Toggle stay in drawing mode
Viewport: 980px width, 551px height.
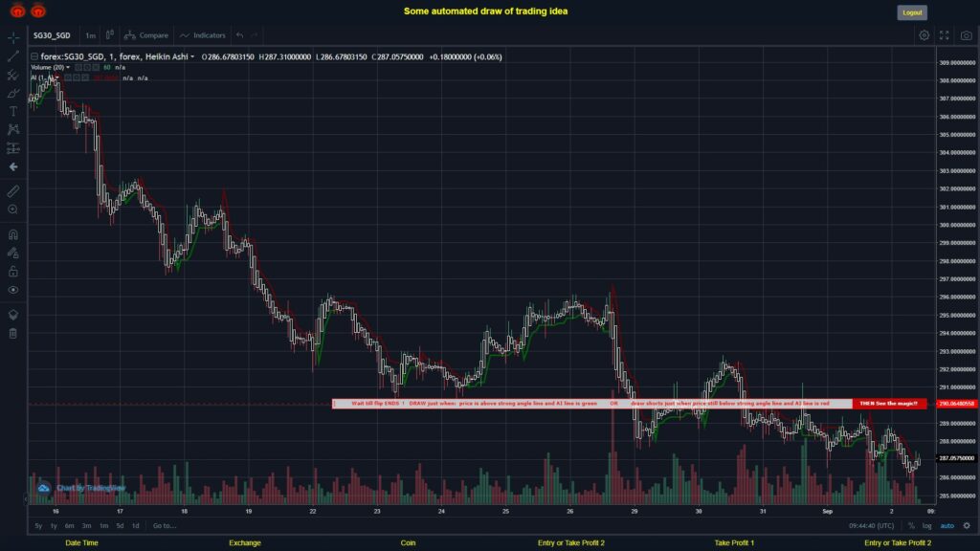13,253
